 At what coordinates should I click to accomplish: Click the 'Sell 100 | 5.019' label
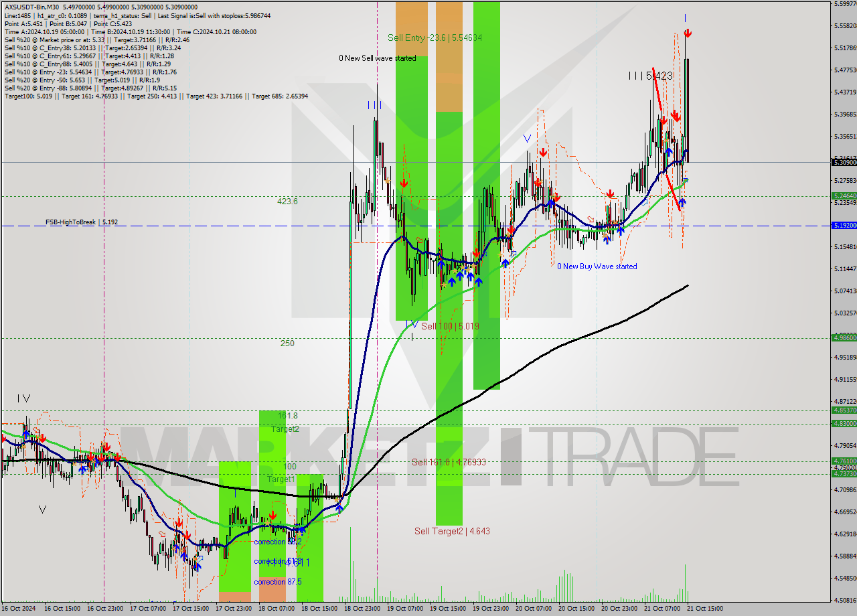[x=450, y=326]
